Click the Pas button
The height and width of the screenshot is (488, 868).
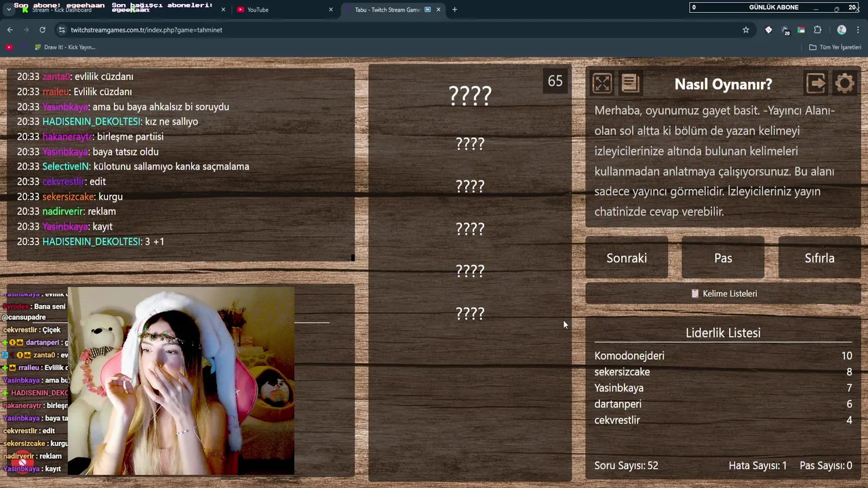(723, 258)
